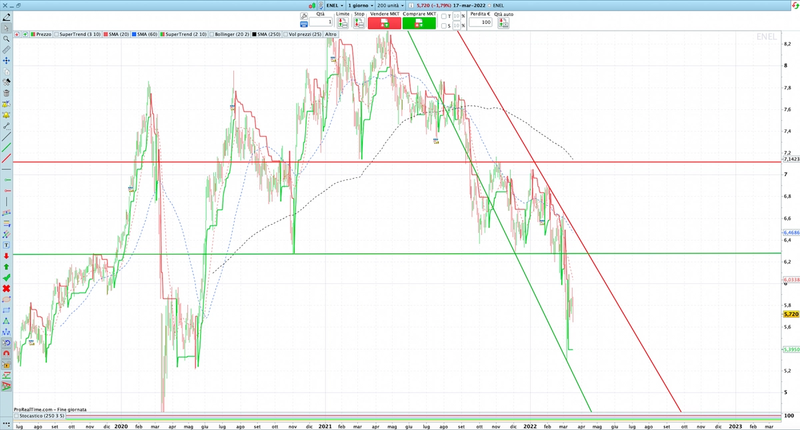
Task: Click the Qtà auto button
Action: [504, 23]
